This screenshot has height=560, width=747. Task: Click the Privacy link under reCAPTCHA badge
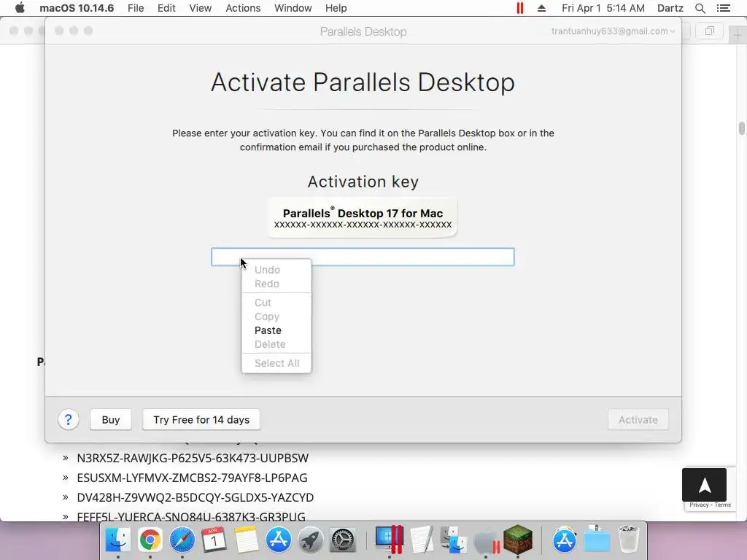[699, 505]
